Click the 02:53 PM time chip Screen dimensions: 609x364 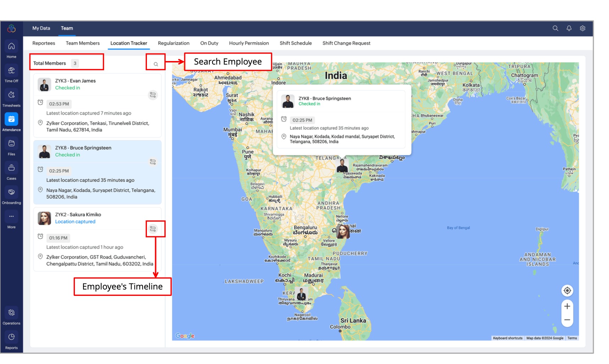pyautogui.click(x=59, y=104)
